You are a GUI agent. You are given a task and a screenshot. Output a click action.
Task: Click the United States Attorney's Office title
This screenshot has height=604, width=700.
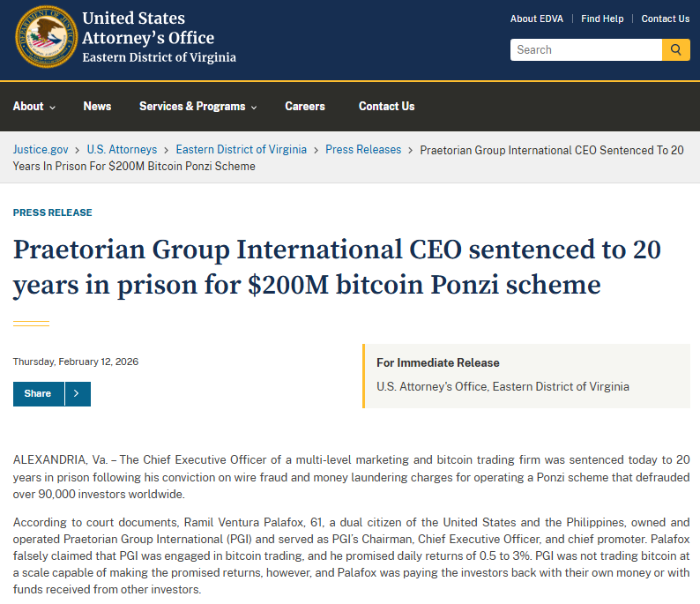(x=148, y=28)
